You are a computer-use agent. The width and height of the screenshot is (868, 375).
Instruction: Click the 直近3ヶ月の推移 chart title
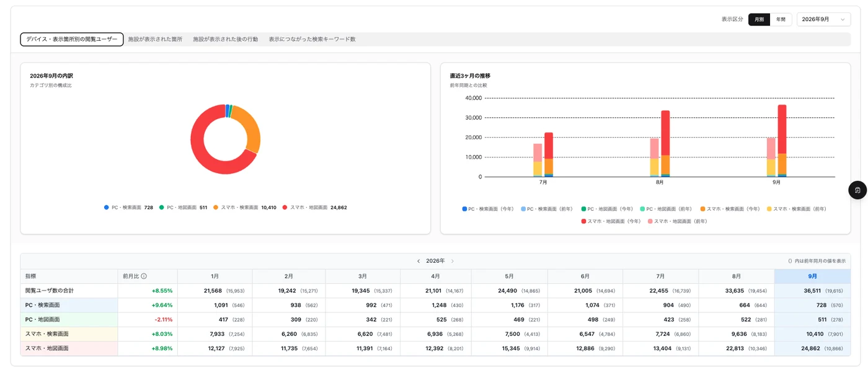point(470,76)
